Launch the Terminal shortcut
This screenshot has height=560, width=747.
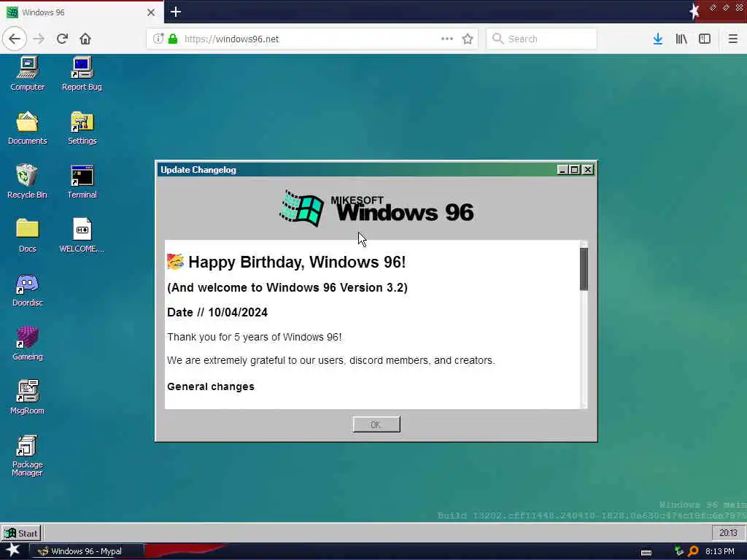[82, 181]
